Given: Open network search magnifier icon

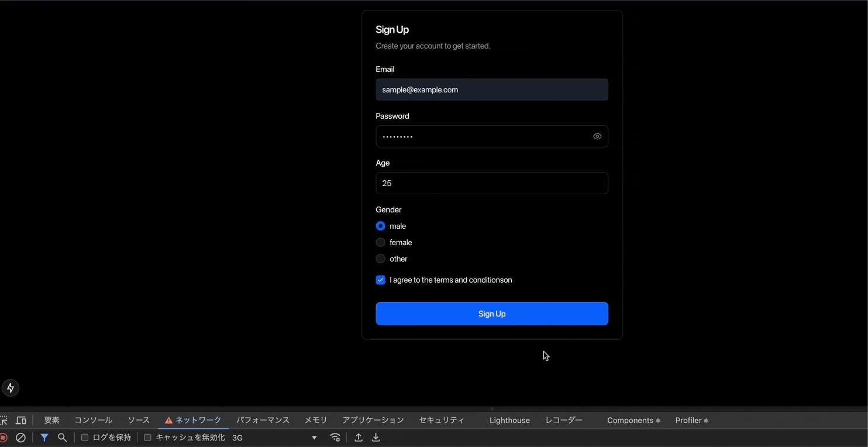Looking at the screenshot, I should tap(62, 438).
